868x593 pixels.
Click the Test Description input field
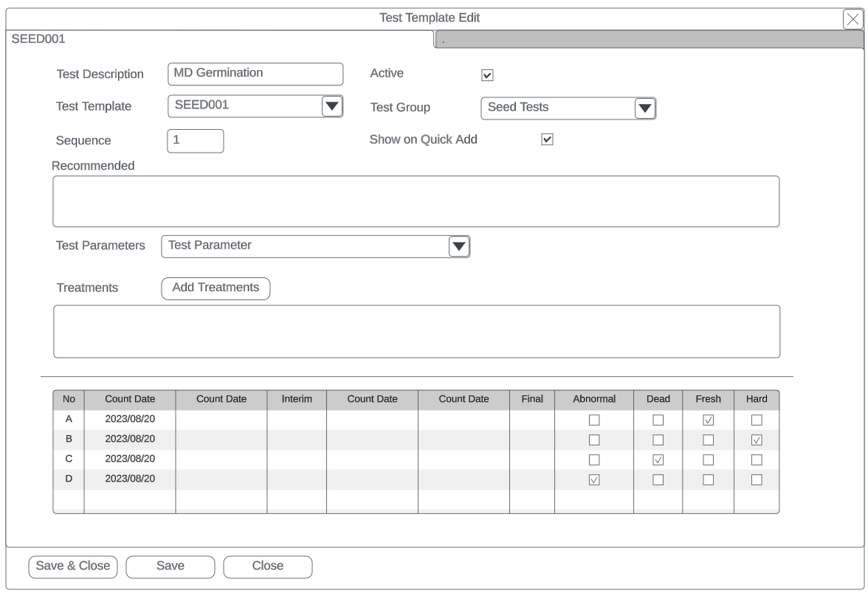[x=255, y=74]
